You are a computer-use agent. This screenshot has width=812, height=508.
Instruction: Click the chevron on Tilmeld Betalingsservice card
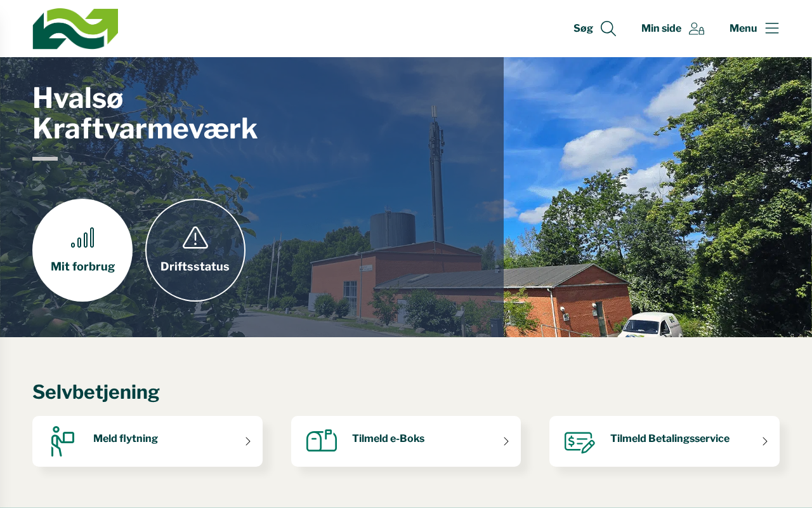tap(765, 441)
